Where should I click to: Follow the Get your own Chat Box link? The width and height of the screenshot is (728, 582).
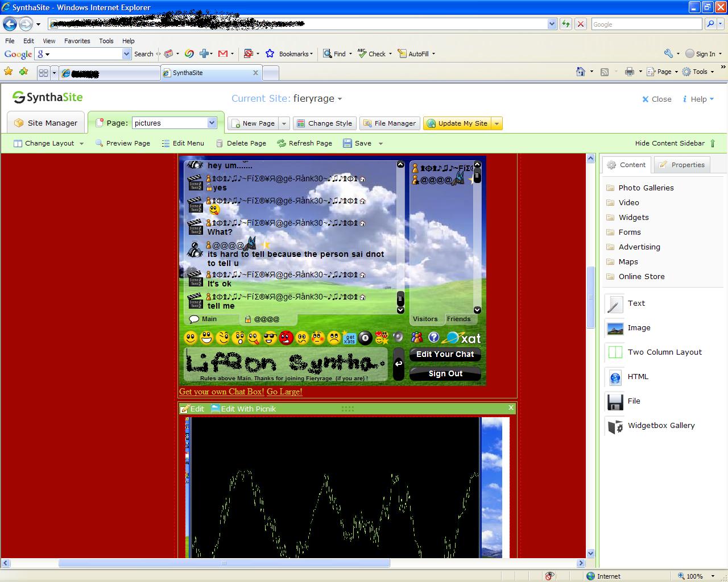(x=222, y=392)
